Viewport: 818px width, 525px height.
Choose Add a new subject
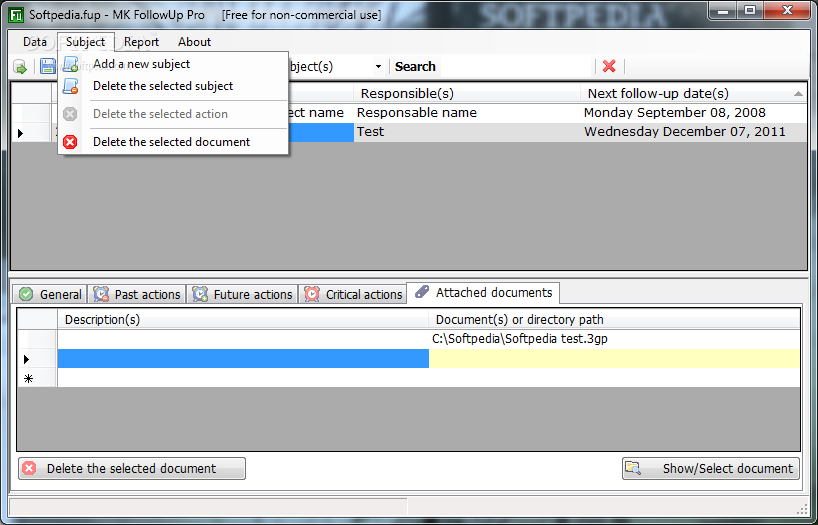tap(173, 64)
